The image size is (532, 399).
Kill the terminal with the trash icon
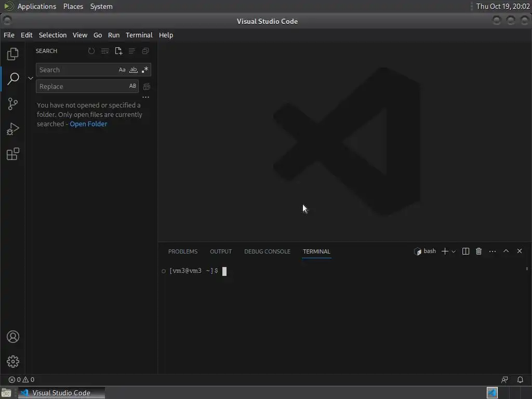pos(478,251)
